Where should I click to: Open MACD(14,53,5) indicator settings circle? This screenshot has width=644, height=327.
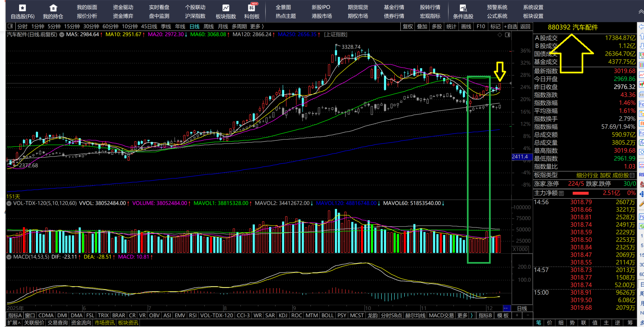(x=9, y=257)
